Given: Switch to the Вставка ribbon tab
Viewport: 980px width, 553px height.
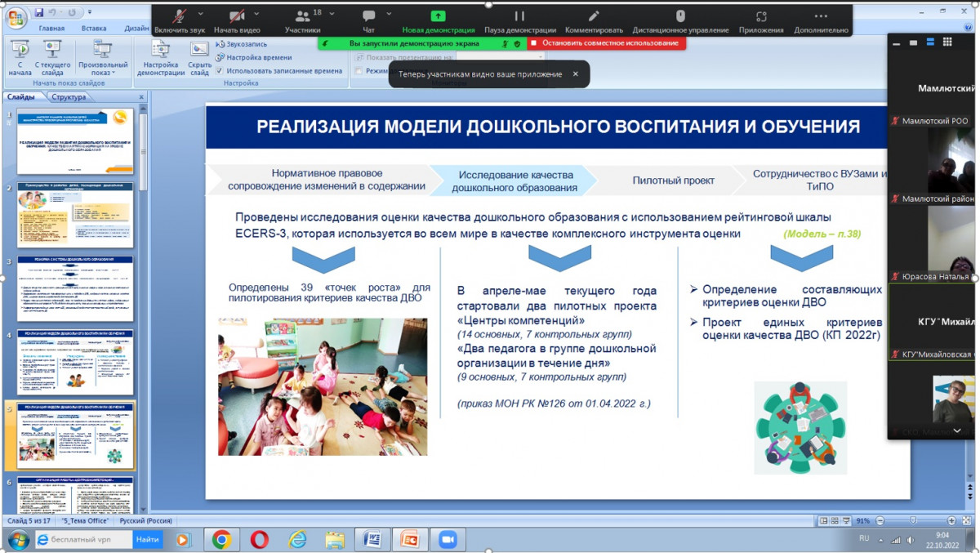Looking at the screenshot, I should coord(94,28).
